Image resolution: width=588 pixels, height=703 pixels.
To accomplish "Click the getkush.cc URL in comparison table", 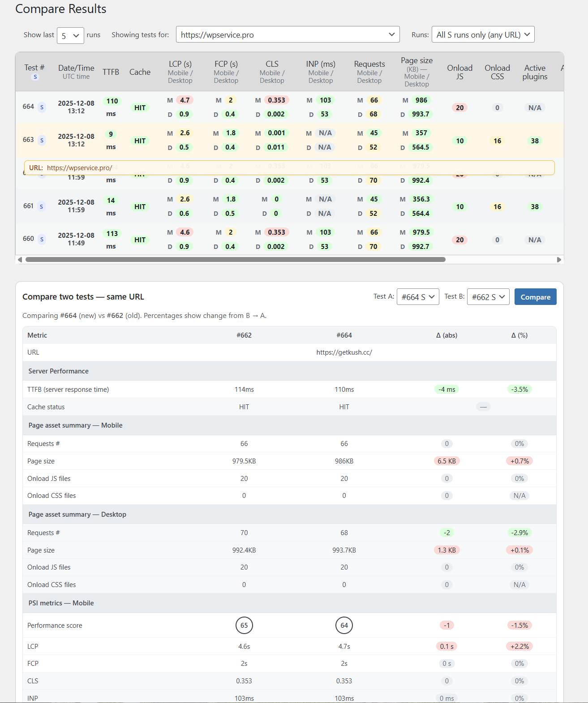I will (344, 352).
